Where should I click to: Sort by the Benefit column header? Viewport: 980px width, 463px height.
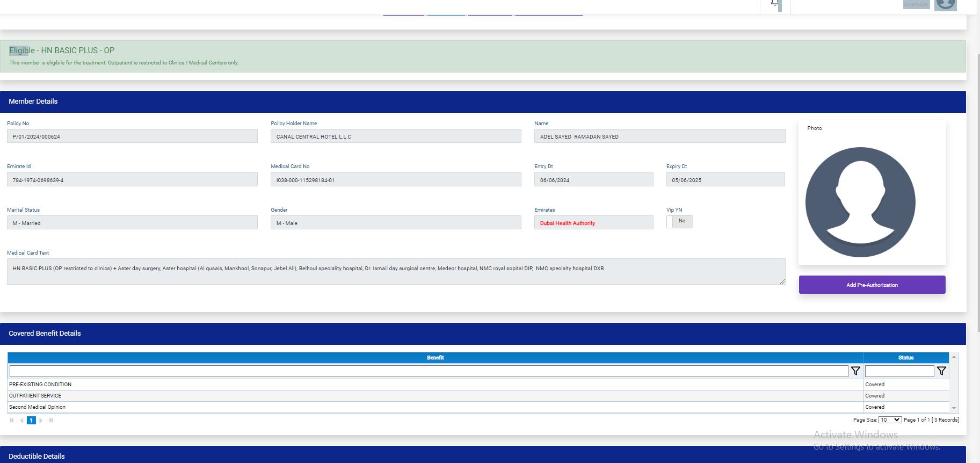click(x=435, y=358)
